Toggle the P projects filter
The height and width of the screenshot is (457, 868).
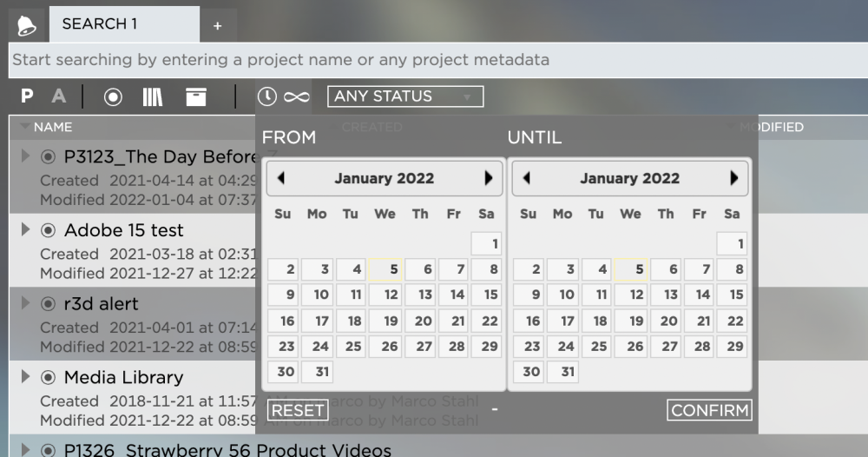pyautogui.click(x=27, y=96)
